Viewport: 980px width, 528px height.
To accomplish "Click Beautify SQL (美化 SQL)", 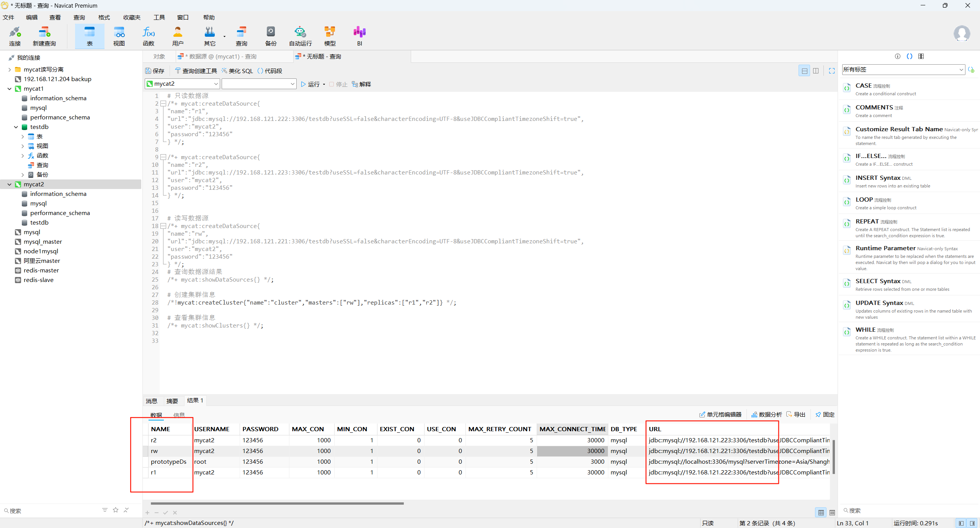I will click(237, 71).
